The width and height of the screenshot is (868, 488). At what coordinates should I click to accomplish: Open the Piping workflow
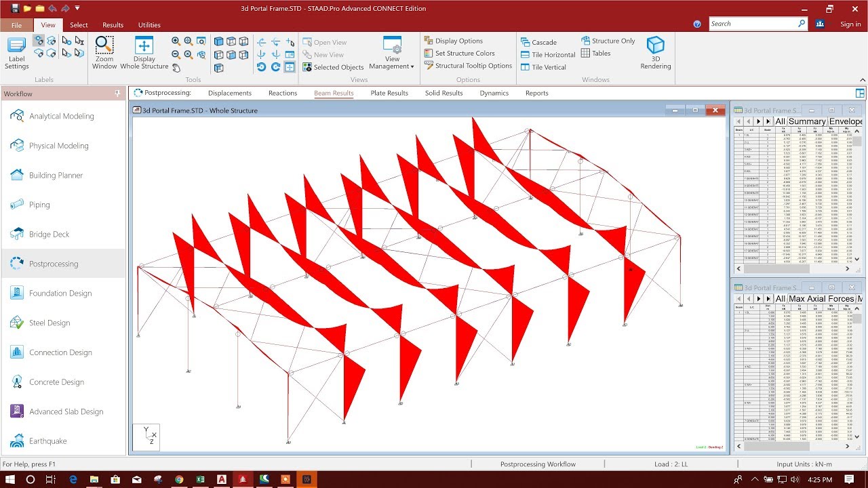pyautogui.click(x=63, y=205)
